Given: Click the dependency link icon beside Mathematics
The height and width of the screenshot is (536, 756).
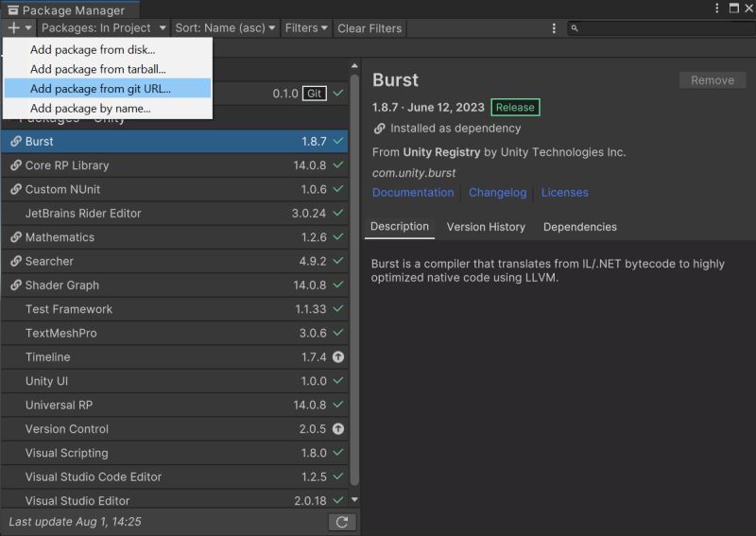Looking at the screenshot, I should click(x=16, y=237).
